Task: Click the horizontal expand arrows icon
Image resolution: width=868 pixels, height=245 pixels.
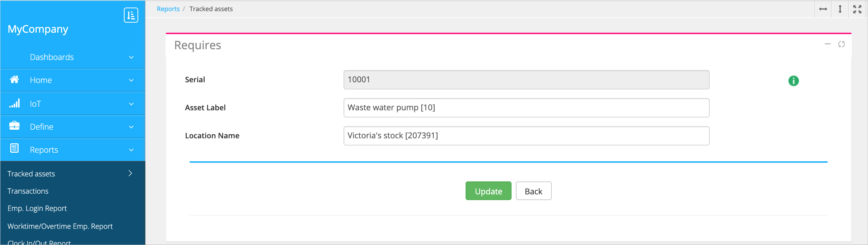Action: tap(823, 9)
